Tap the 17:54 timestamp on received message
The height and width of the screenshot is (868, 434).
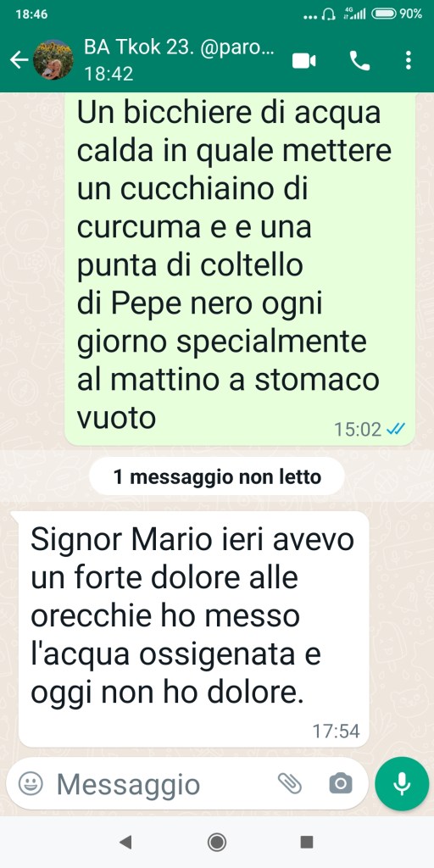pyautogui.click(x=336, y=732)
